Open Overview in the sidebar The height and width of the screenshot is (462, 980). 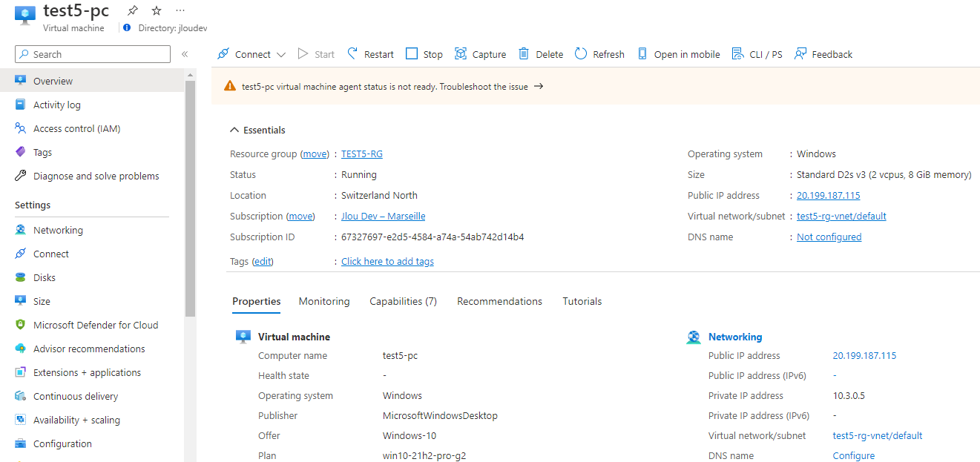pos(92,81)
